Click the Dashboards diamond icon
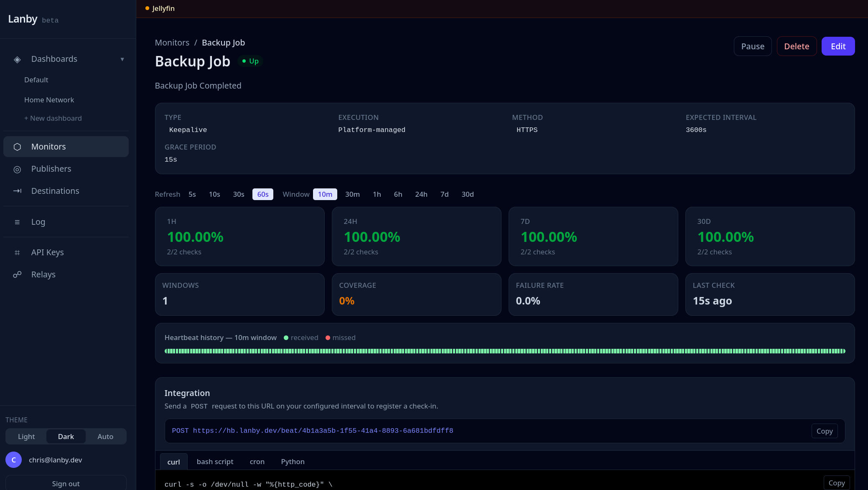The width and height of the screenshot is (868, 490). [x=17, y=59]
